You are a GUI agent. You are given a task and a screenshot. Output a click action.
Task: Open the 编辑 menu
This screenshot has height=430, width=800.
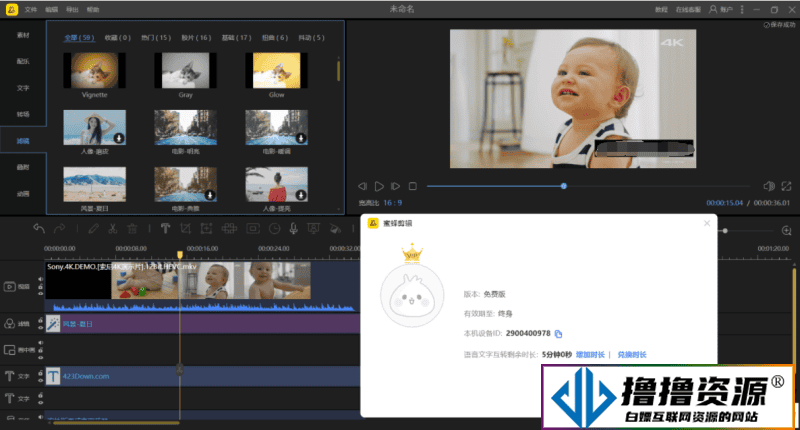pos(52,10)
